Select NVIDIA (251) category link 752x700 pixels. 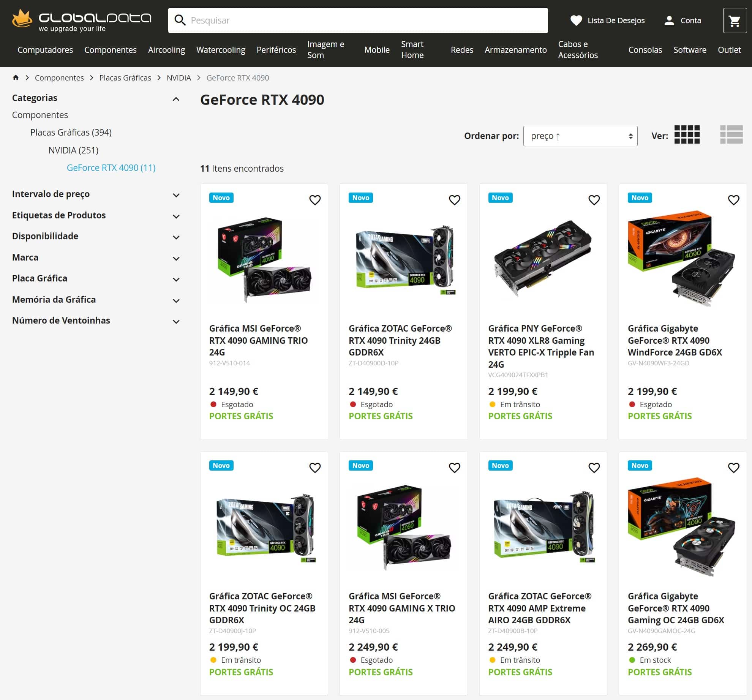click(73, 150)
